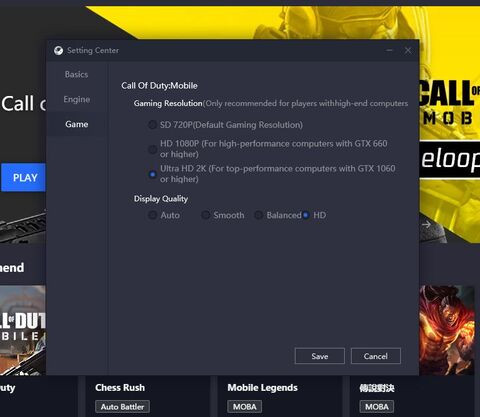The image size is (480, 417).
Task: Select SD 720P default gaming resolution
Action: (152, 125)
